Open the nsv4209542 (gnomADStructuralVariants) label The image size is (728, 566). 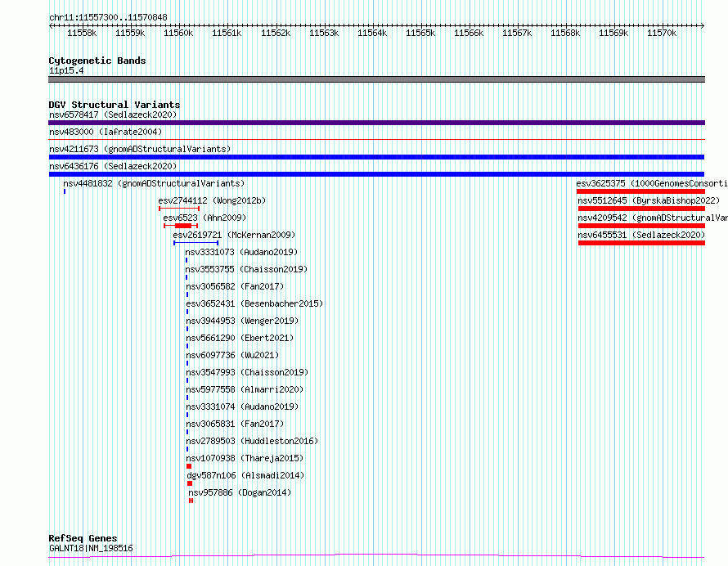pyautogui.click(x=653, y=218)
